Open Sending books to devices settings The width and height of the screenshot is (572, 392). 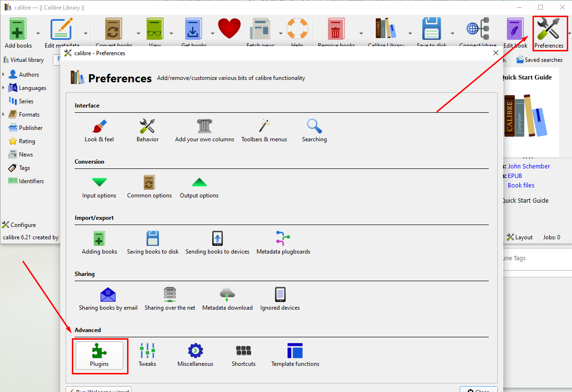(217, 243)
